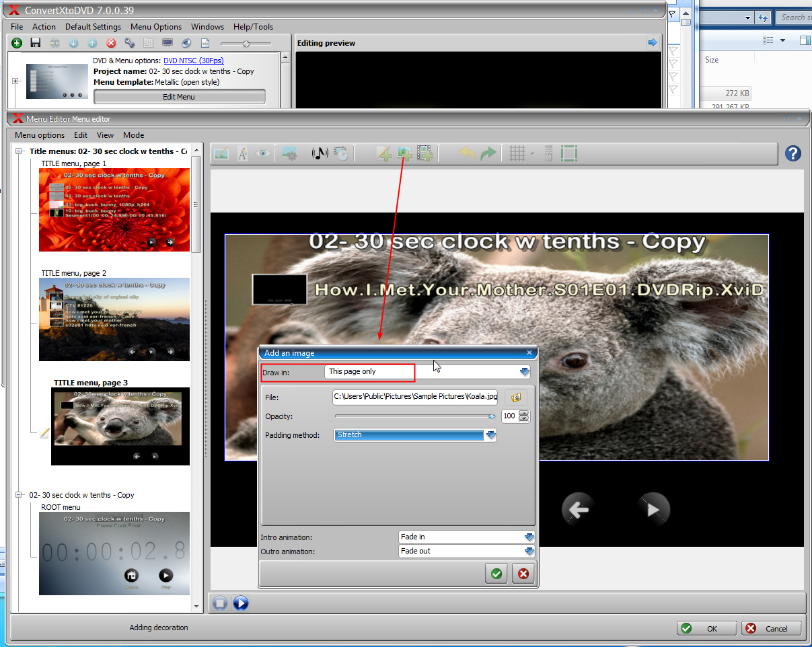Select the ROOT menu thumbnail
Image resolution: width=812 pixels, height=647 pixels.
[x=114, y=554]
